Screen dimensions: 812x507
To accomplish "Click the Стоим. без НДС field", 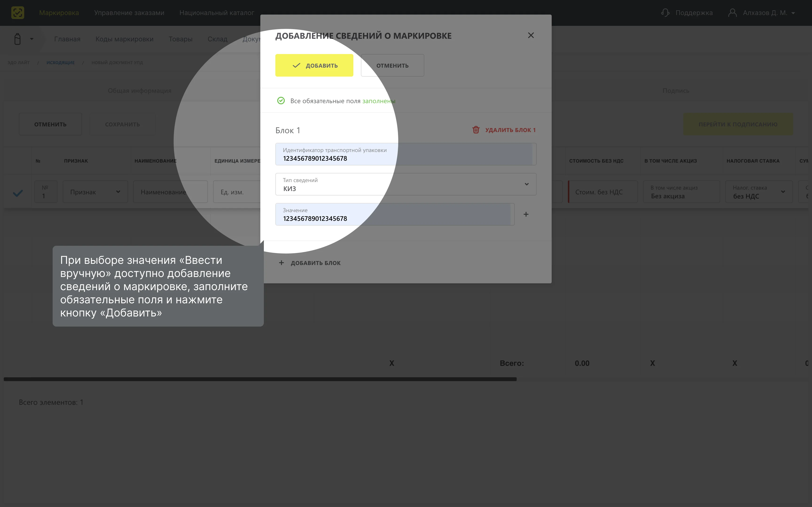I will tap(603, 192).
